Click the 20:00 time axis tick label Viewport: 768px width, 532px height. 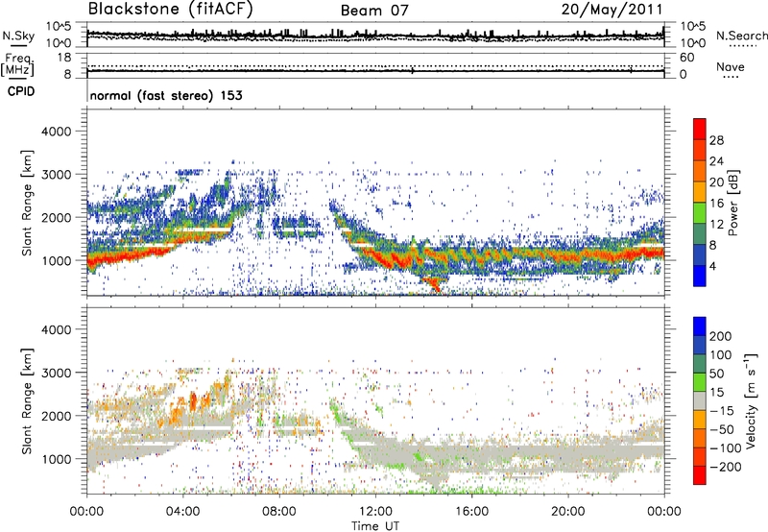pyautogui.click(x=568, y=512)
